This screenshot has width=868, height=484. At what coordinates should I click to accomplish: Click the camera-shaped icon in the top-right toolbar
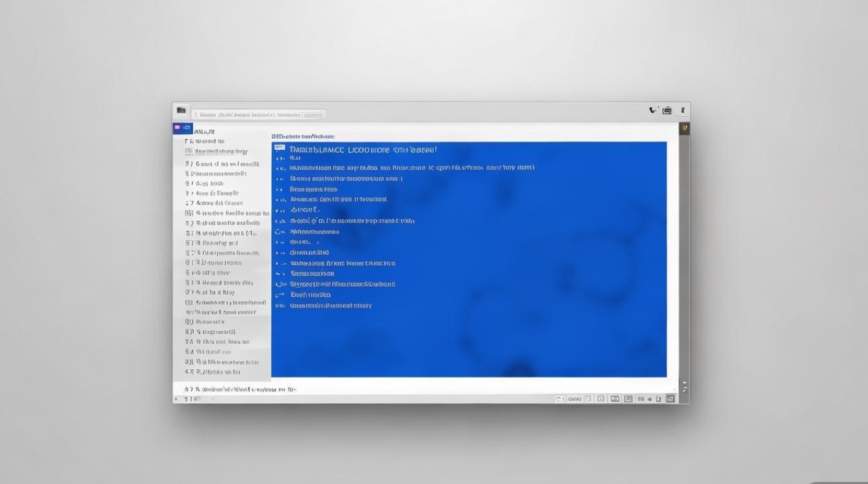(667, 111)
